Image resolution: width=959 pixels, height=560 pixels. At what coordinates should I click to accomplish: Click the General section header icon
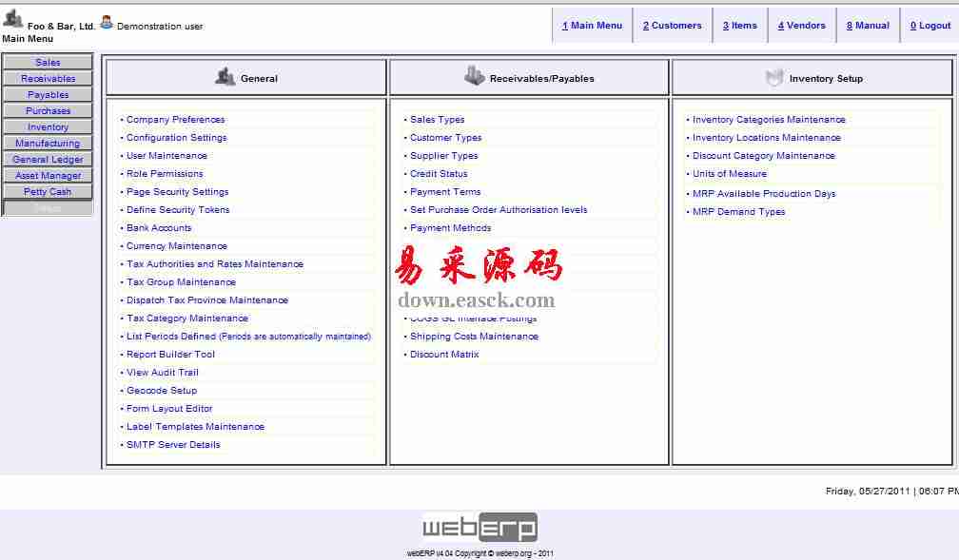coord(225,77)
